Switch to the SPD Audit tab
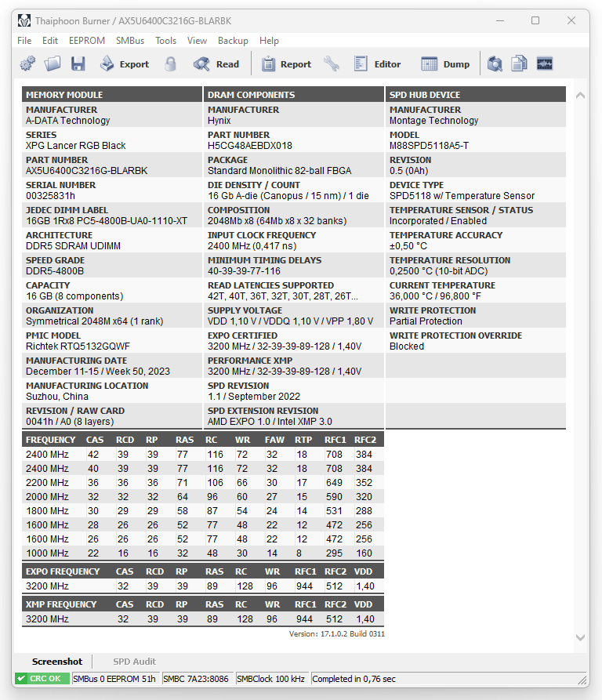This screenshot has height=700, width=602. click(x=134, y=661)
